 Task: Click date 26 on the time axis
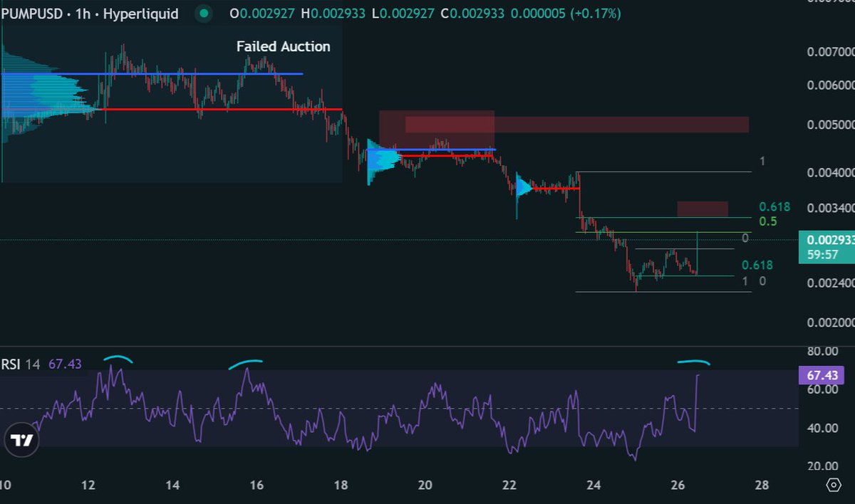point(677,485)
